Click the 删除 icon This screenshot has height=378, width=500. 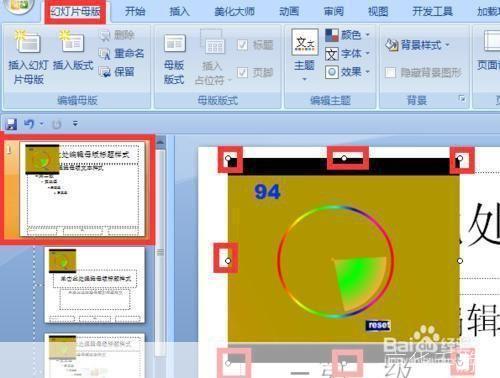105,36
